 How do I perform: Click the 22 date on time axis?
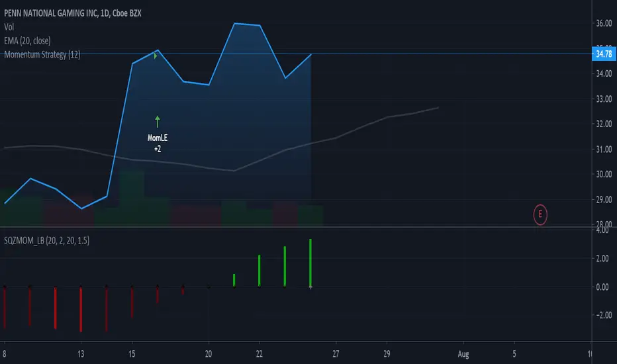tap(259, 354)
